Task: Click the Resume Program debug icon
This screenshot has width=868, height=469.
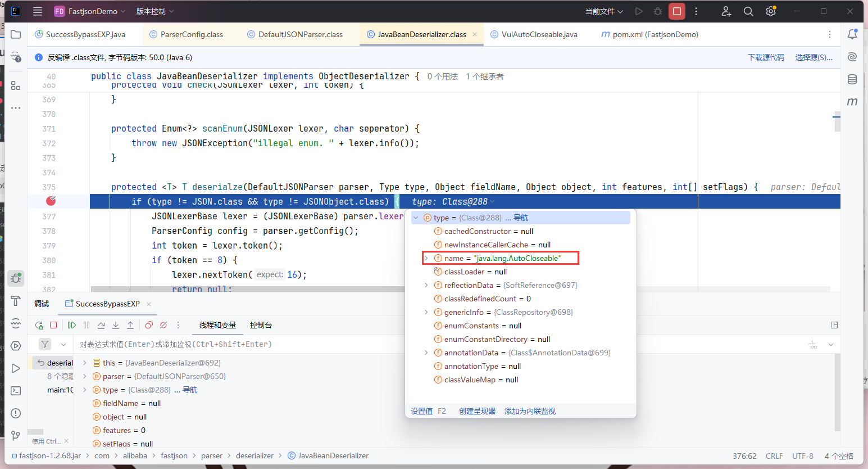Action: tap(72, 325)
